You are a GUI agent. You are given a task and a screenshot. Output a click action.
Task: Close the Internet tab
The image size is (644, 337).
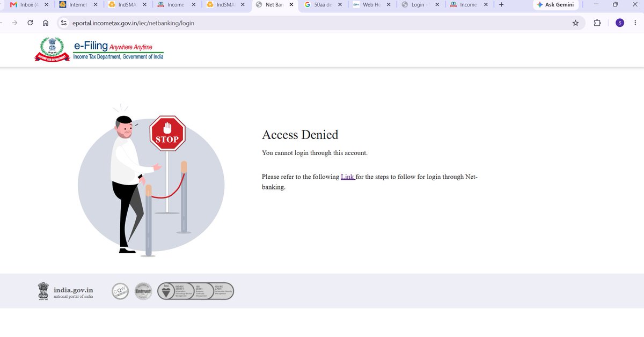coord(96,5)
